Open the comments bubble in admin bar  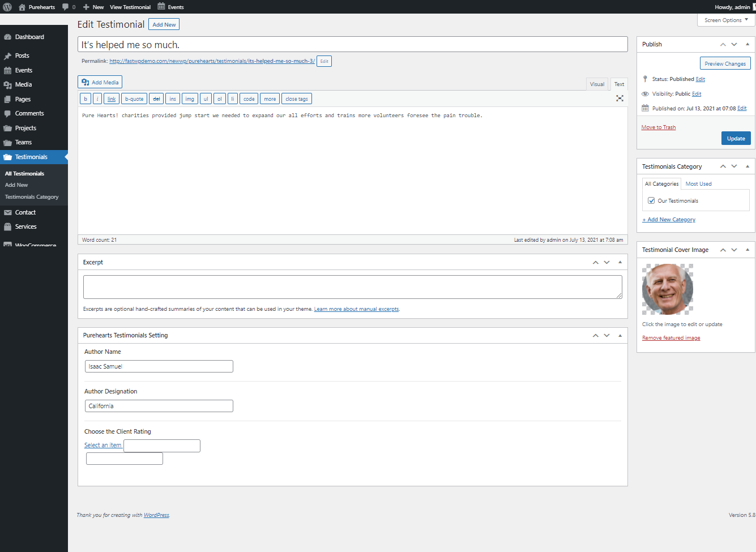coord(69,7)
